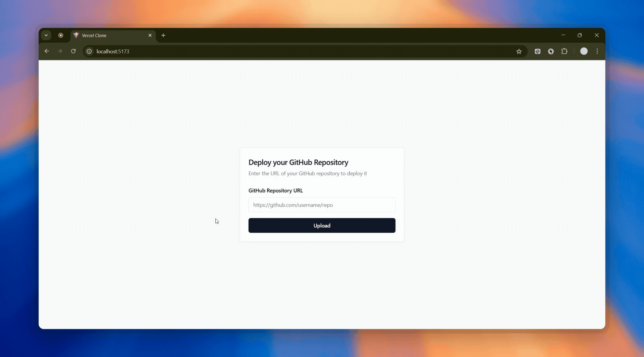View site information icon in address bar
The width and height of the screenshot is (644, 357).
point(89,51)
